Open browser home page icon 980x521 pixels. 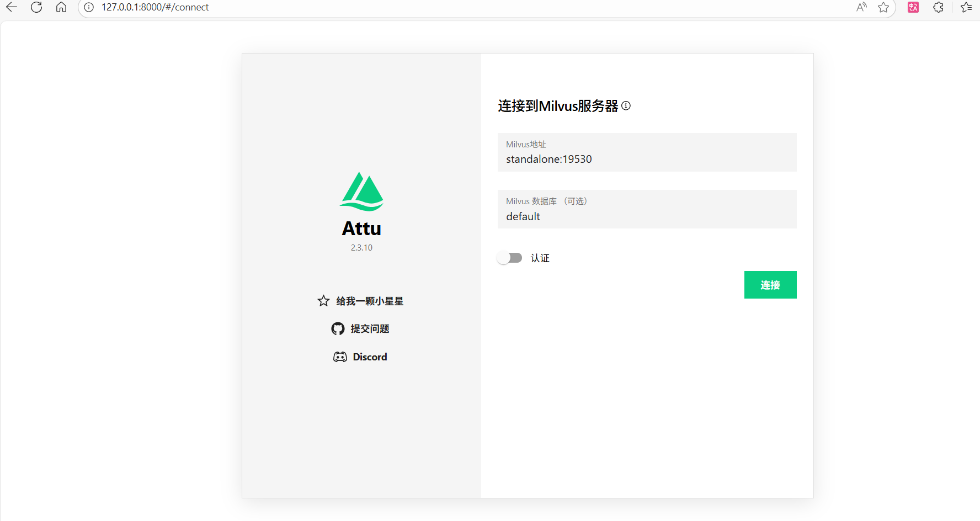tap(61, 7)
